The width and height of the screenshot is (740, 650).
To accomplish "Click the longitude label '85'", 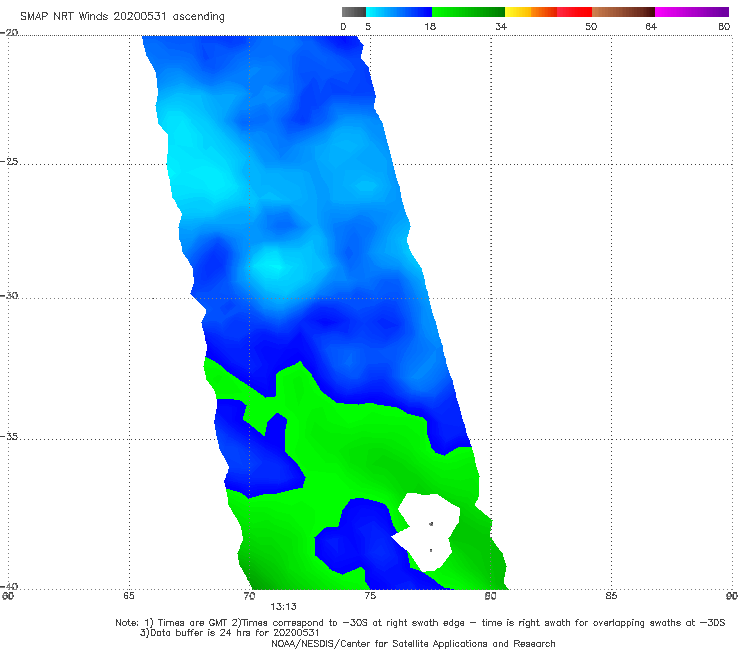I will (x=611, y=596).
